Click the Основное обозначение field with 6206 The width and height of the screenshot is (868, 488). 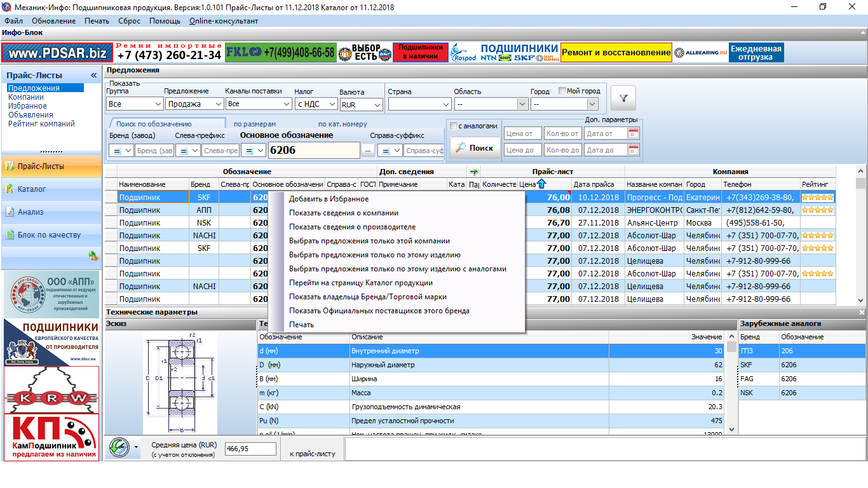tap(314, 151)
